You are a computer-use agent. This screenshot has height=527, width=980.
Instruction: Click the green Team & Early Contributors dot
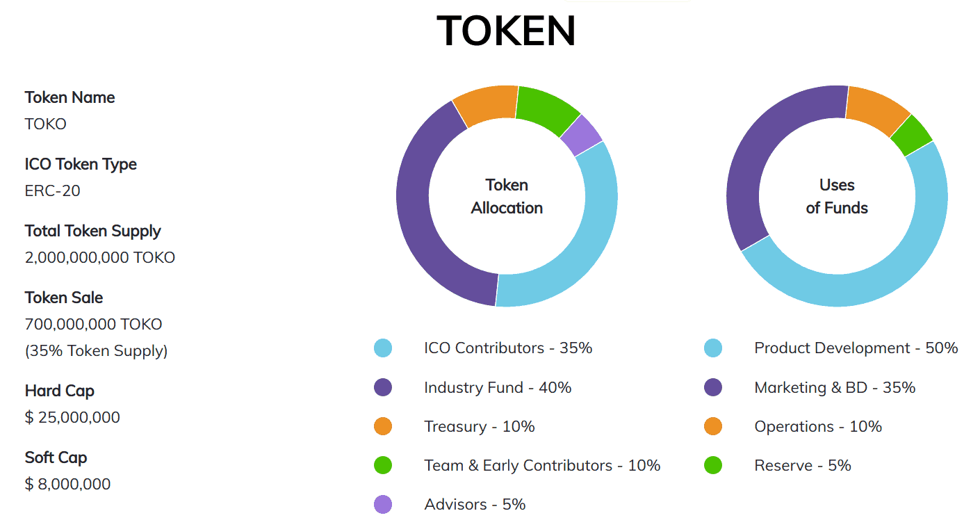383,465
